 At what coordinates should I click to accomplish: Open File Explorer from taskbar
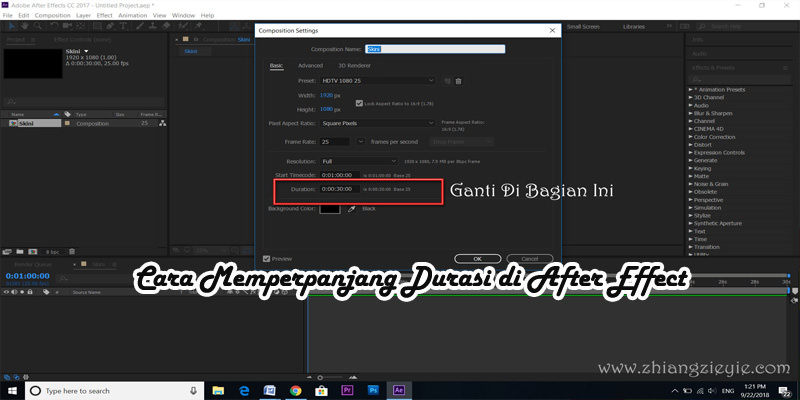[x=218, y=391]
